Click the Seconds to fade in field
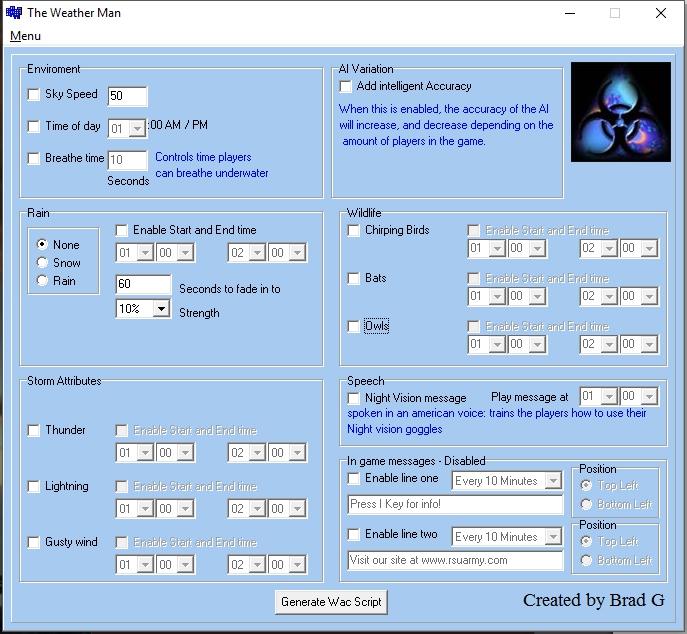 [143, 284]
